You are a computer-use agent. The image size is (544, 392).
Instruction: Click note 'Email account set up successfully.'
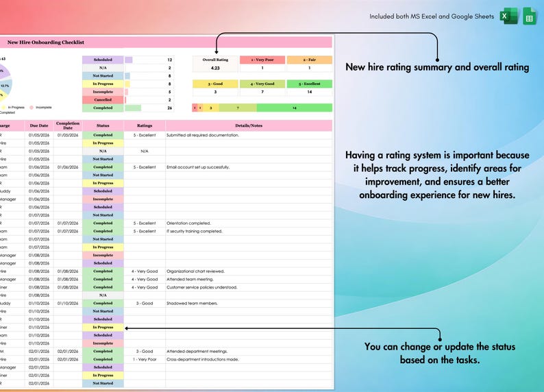198,167
